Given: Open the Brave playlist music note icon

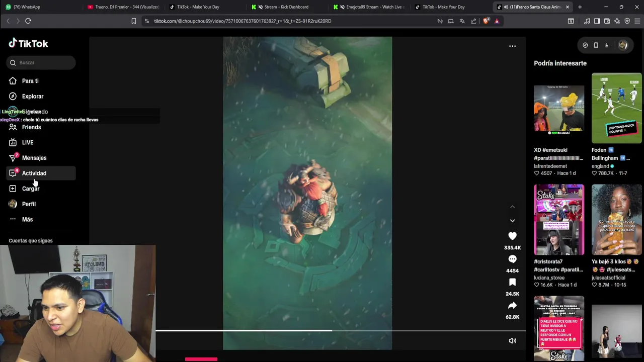Looking at the screenshot, I should (587, 21).
